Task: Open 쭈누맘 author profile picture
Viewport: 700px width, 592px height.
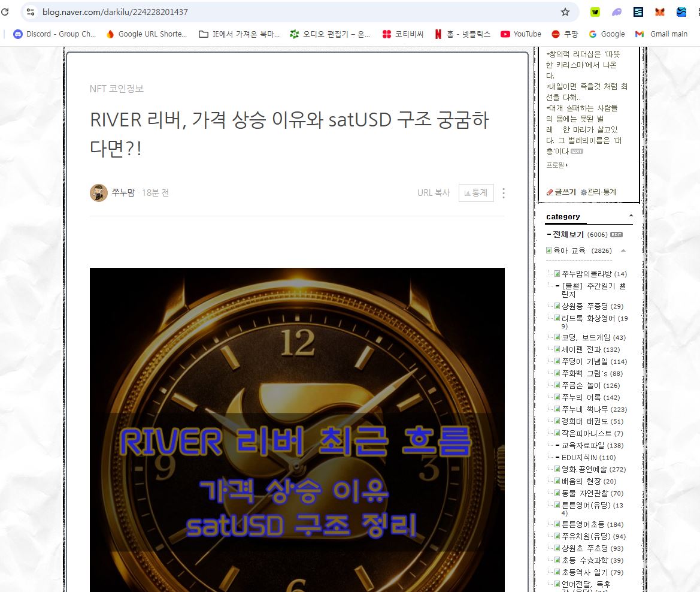Action: [99, 193]
